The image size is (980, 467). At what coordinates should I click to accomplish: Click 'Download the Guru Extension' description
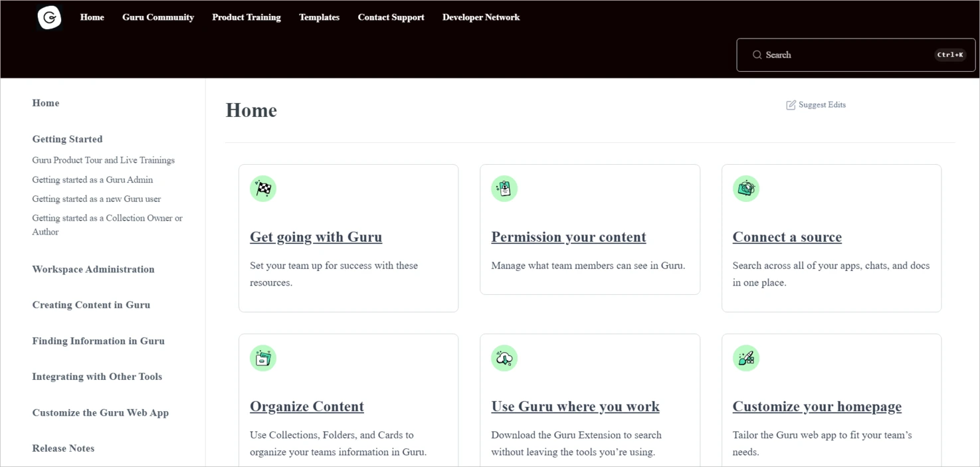pos(576,443)
